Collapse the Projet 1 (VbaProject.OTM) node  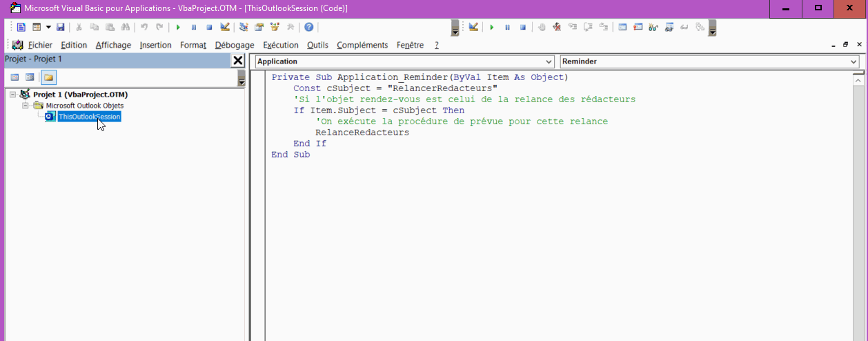coord(13,95)
